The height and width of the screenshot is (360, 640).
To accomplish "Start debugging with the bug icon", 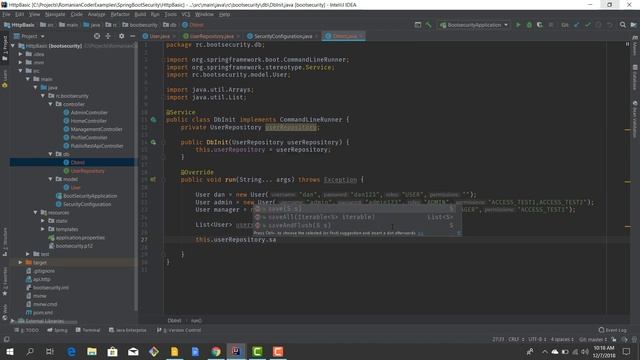I will (529, 25).
